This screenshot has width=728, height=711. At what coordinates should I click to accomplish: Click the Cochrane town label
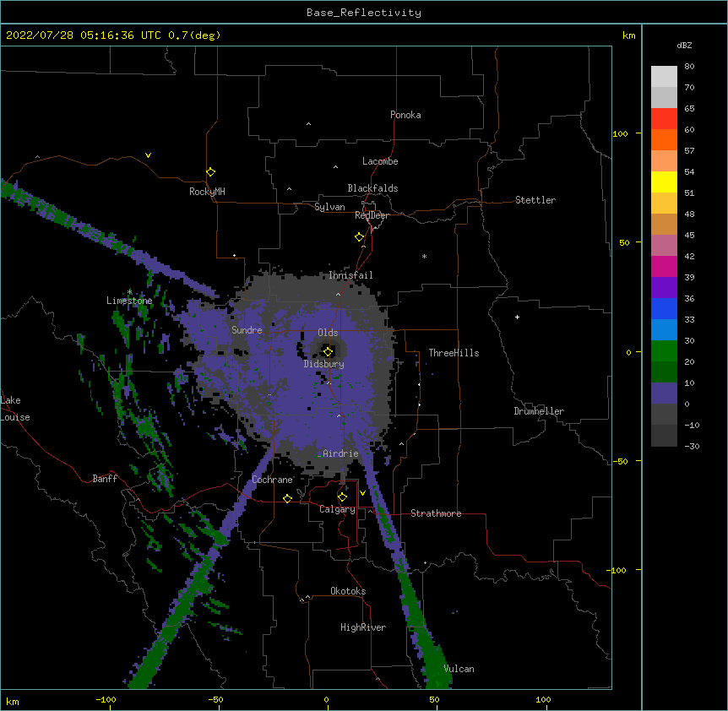pos(272,480)
